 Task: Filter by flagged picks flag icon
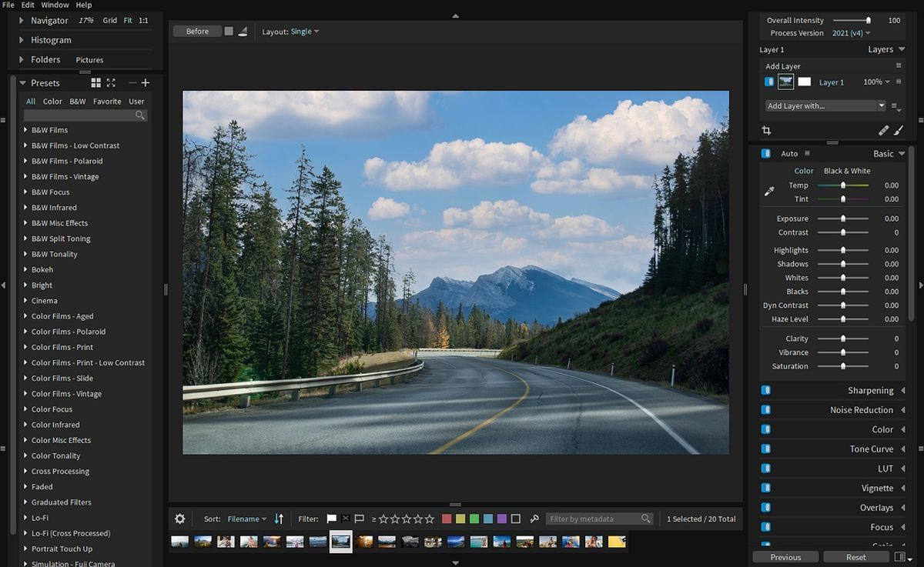[332, 519]
